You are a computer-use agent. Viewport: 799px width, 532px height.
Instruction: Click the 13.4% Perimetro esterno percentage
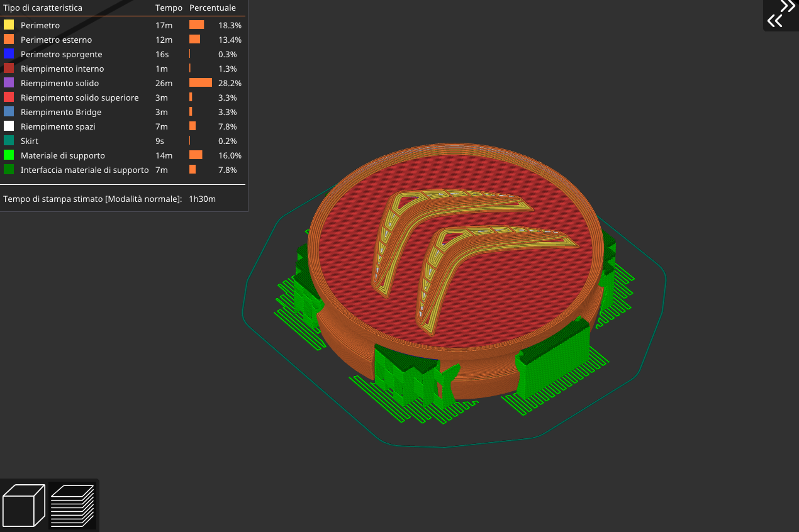(x=230, y=40)
